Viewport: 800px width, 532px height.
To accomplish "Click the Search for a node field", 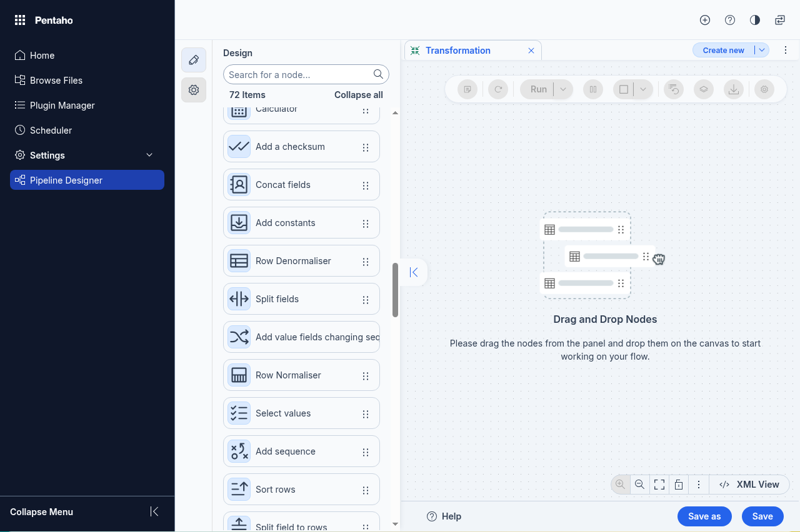I will click(299, 75).
